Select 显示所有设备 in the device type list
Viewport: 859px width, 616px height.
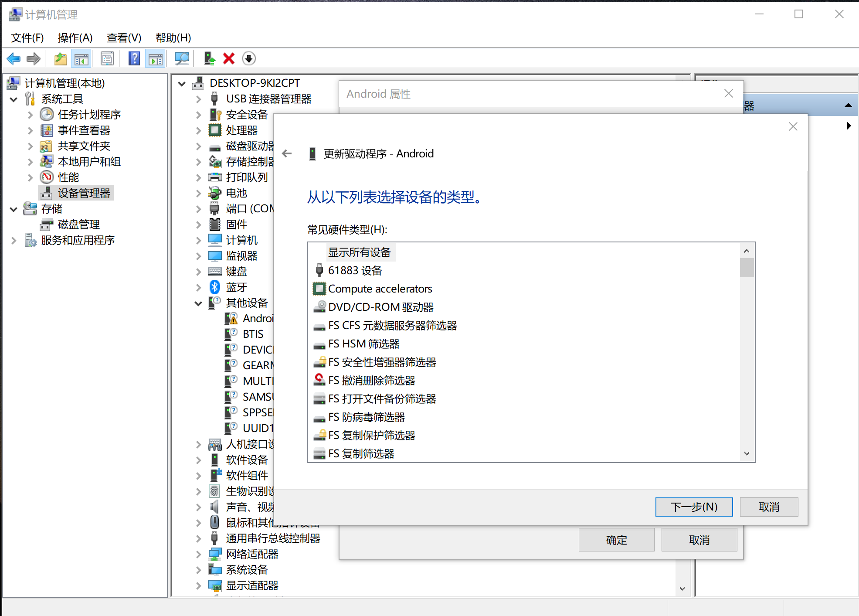[x=360, y=252]
